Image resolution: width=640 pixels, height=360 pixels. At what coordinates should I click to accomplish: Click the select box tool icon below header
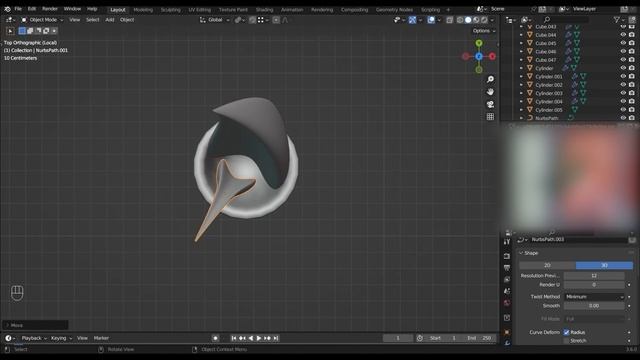pos(10,31)
